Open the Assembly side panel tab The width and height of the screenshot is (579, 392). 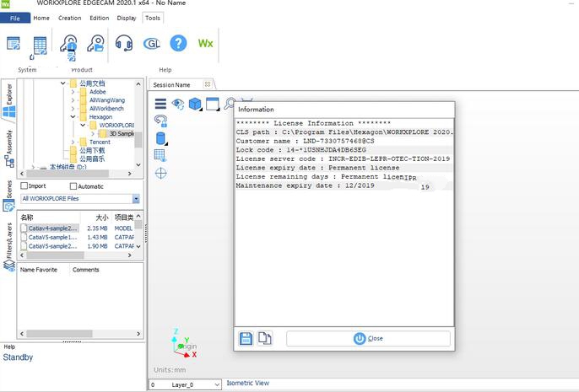(x=8, y=148)
